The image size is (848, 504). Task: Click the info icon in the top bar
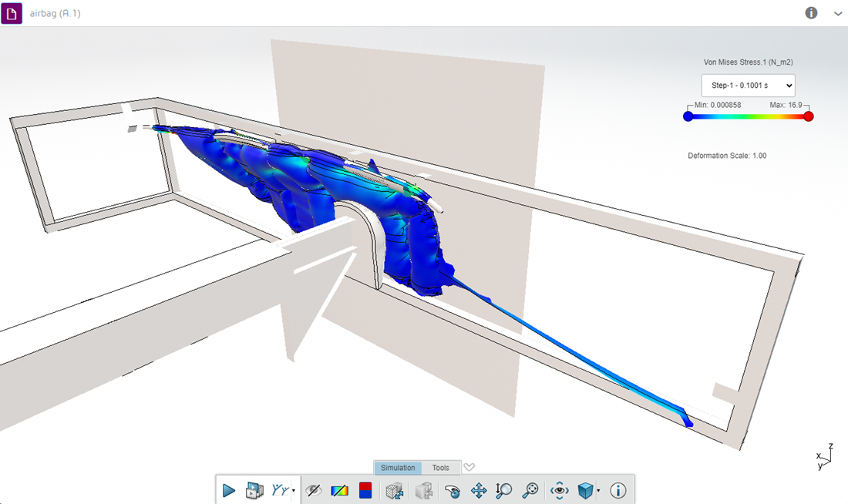(811, 13)
